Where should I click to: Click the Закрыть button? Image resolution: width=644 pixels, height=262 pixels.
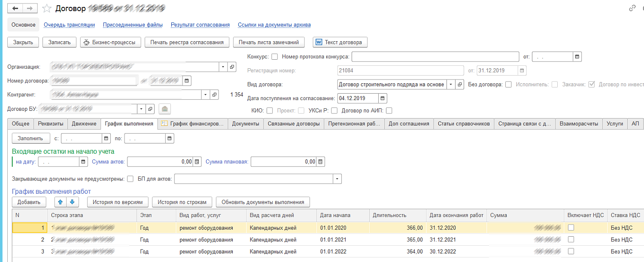(24, 42)
